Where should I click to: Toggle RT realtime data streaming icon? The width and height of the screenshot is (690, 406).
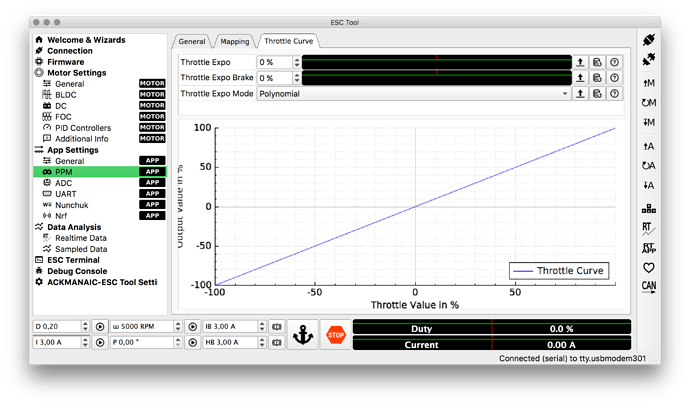pos(649,228)
